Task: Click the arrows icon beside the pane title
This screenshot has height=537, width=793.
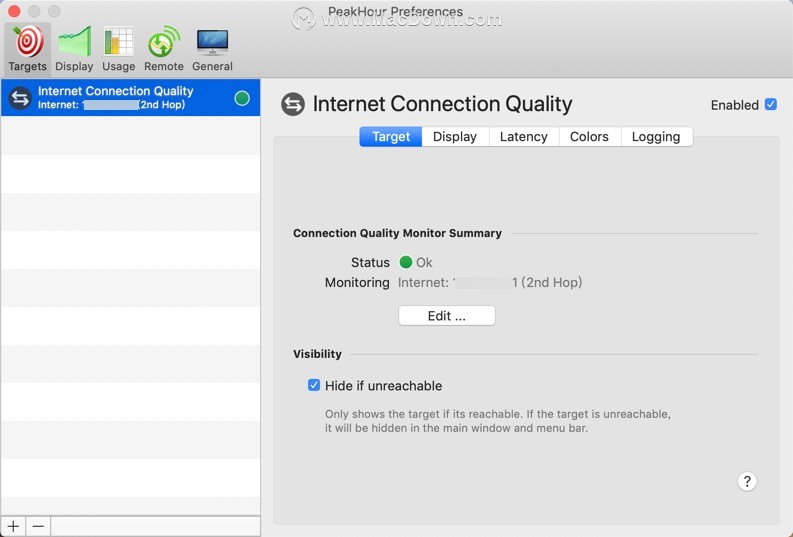Action: [x=293, y=104]
